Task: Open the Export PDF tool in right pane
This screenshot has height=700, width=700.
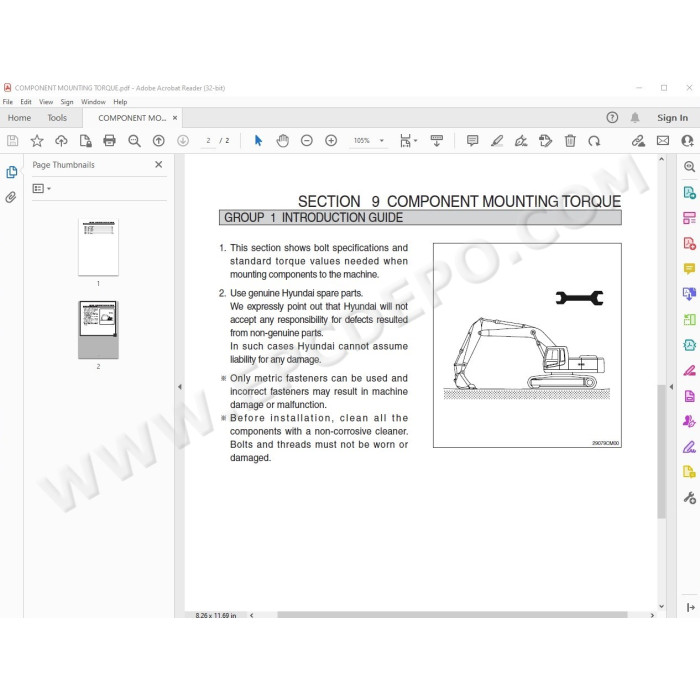Action: point(689,192)
